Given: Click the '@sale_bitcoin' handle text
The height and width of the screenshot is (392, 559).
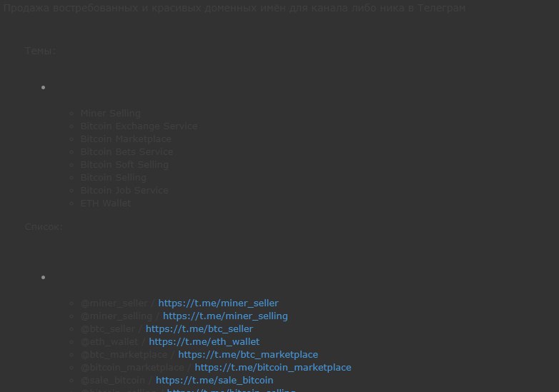Looking at the screenshot, I should coord(113,380).
